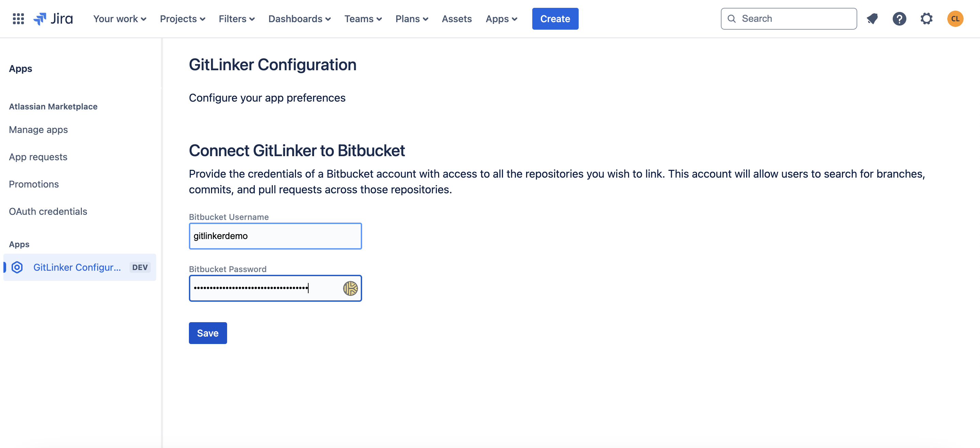Open Jira settings gear
The image size is (980, 448).
(926, 19)
